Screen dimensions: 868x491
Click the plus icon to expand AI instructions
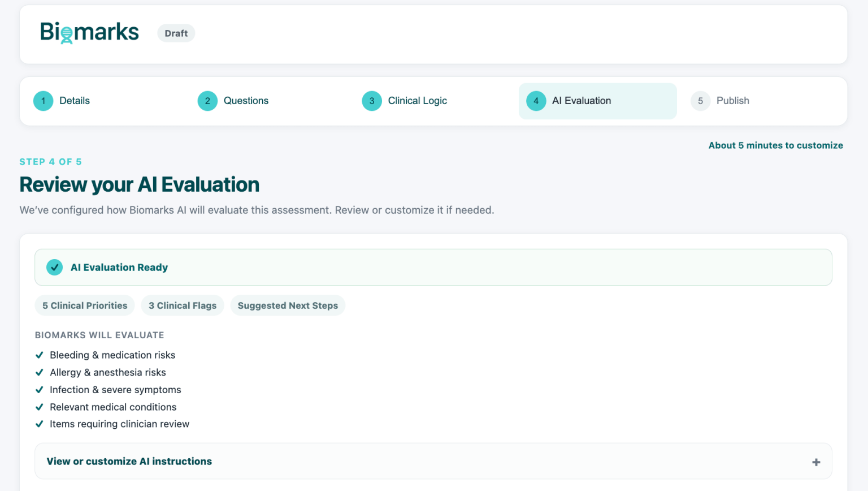click(x=816, y=462)
